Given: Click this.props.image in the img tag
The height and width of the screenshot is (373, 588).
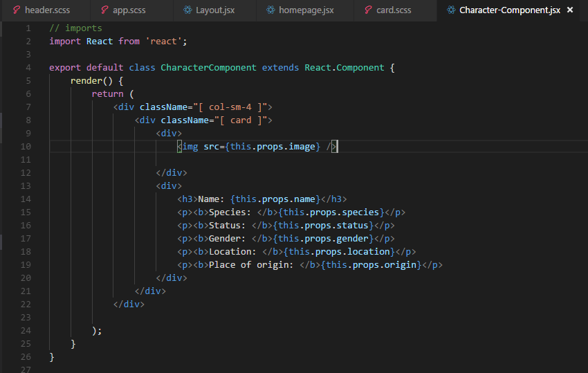Looking at the screenshot, I should 273,146.
